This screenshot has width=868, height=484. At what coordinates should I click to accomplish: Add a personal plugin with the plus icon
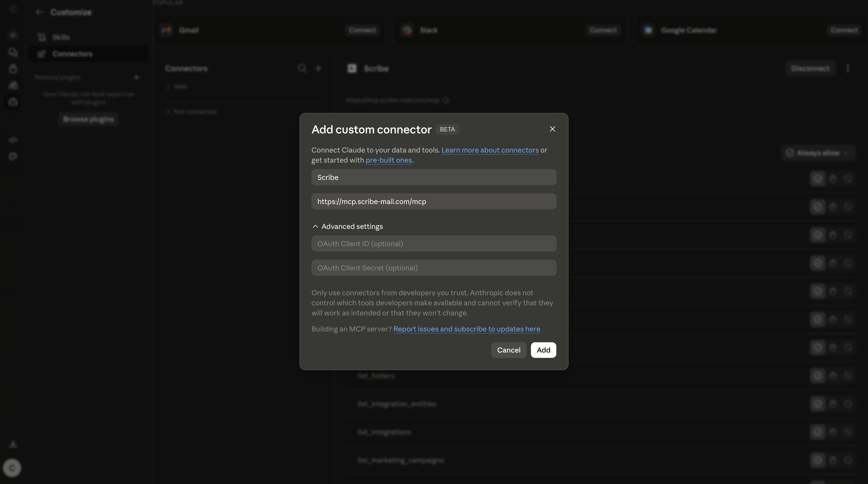(136, 77)
